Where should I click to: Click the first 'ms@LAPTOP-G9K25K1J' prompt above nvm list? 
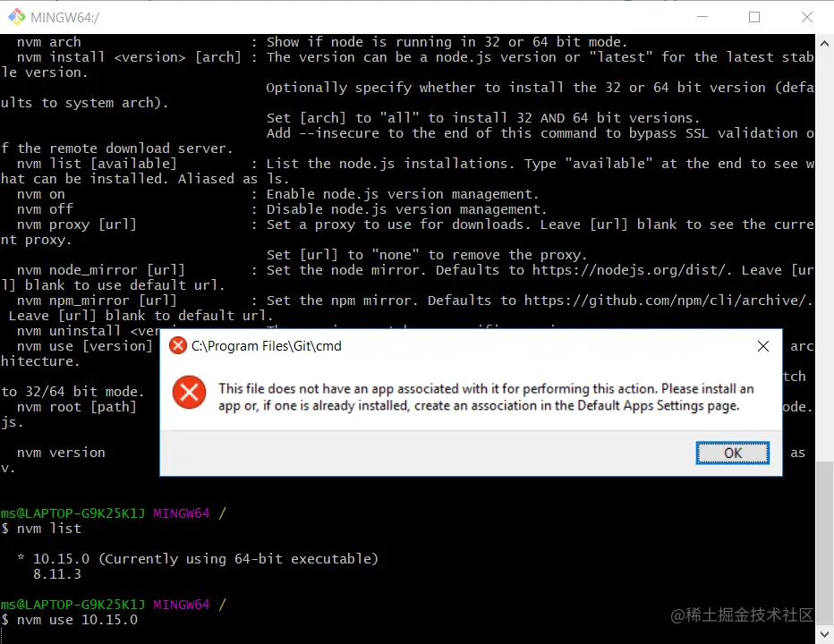coord(72,513)
